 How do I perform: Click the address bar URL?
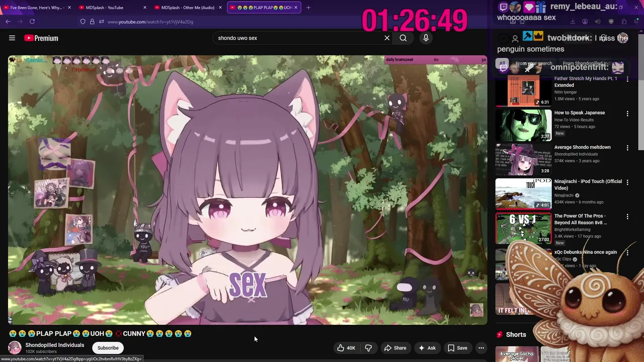point(150,22)
